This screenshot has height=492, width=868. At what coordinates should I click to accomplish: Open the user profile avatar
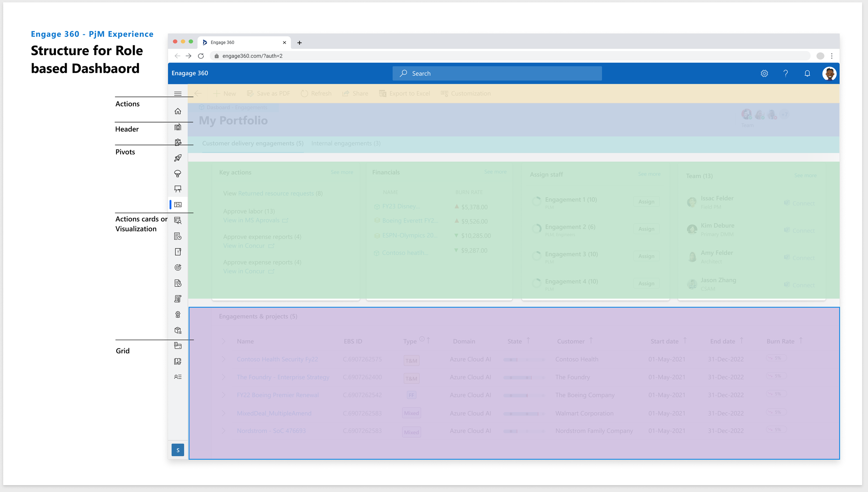pyautogui.click(x=829, y=74)
